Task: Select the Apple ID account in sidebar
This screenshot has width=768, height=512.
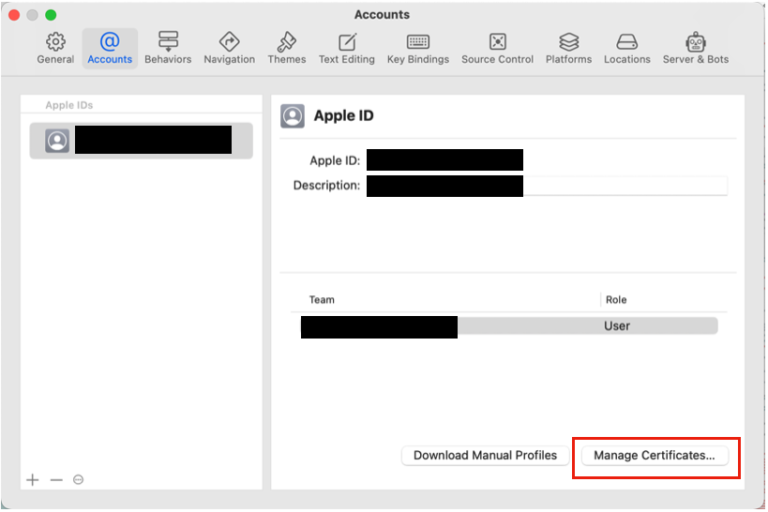Action: [x=140, y=141]
